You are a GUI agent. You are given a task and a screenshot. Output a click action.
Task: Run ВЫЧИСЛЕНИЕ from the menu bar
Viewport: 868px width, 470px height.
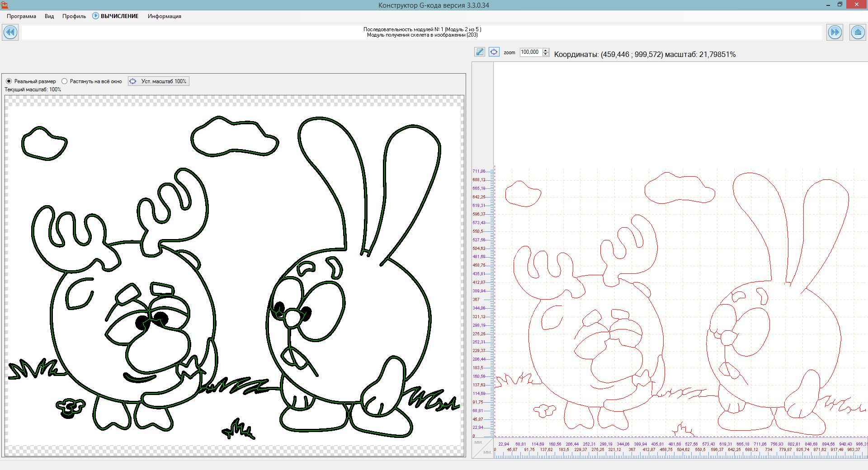tap(116, 16)
